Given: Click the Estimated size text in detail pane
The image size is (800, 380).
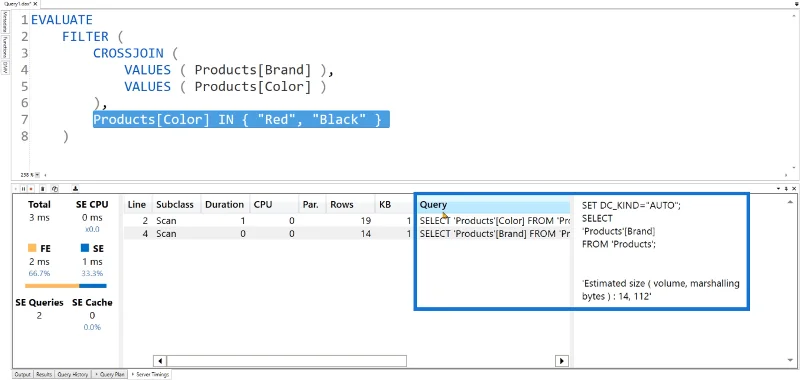Looking at the screenshot, I should (661, 290).
